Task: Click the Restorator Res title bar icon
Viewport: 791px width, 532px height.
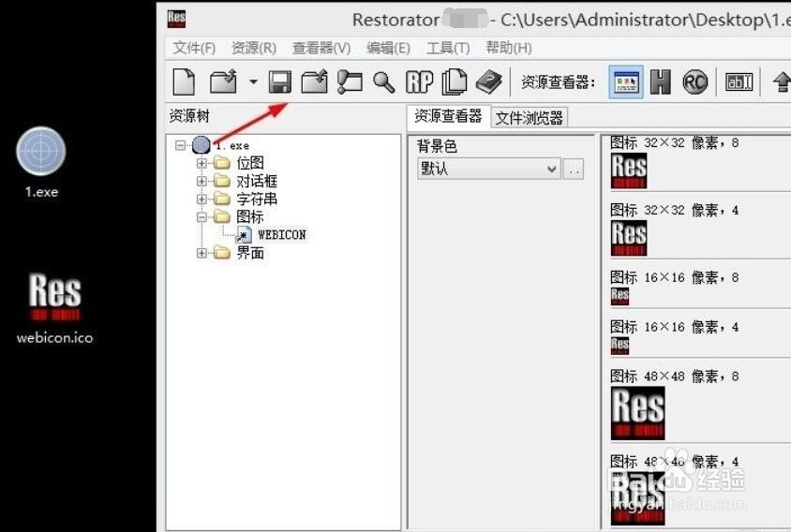Action: (176, 19)
